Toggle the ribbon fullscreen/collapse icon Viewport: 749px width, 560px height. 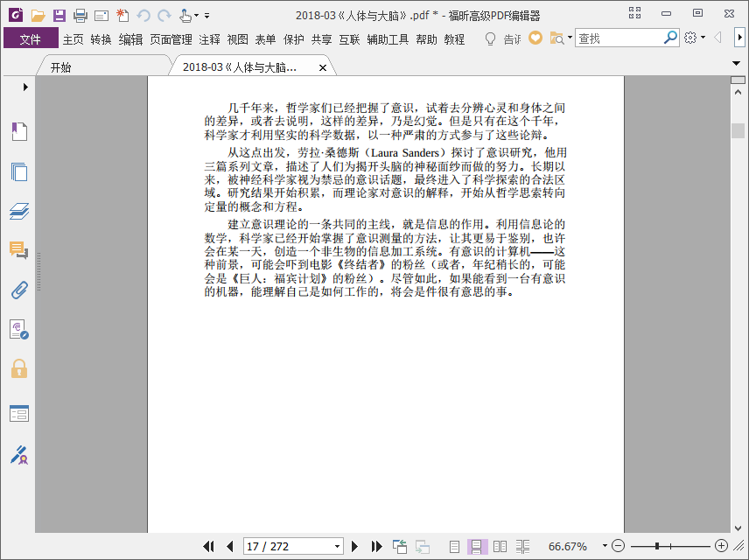635,13
